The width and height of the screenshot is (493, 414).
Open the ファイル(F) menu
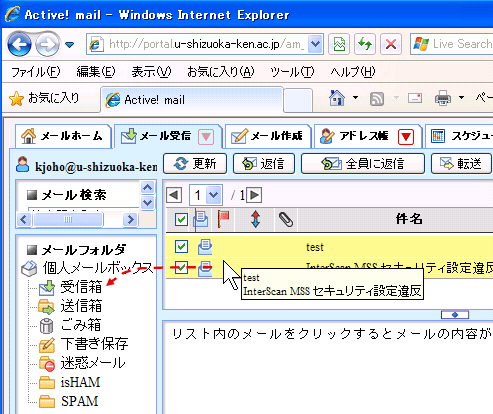click(x=36, y=72)
